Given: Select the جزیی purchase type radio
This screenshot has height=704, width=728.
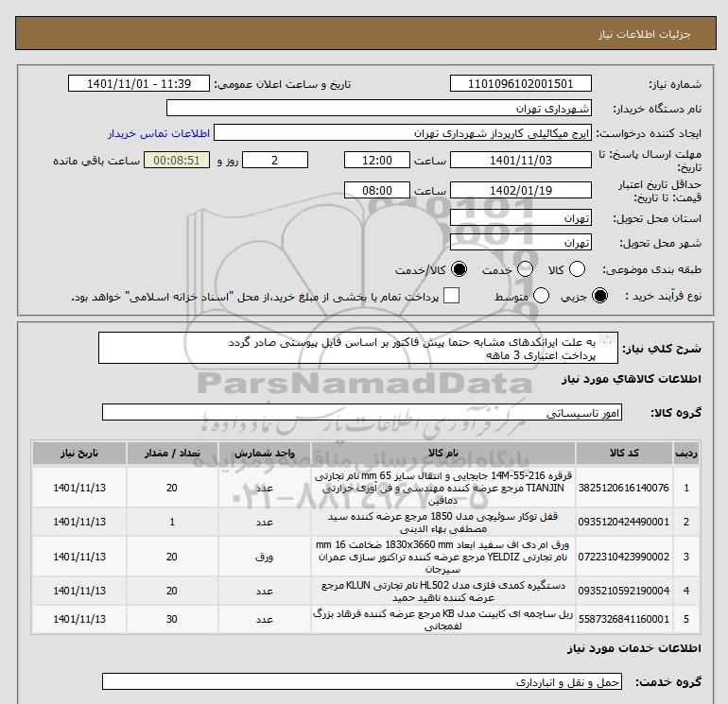Looking at the screenshot, I should click(599, 296).
